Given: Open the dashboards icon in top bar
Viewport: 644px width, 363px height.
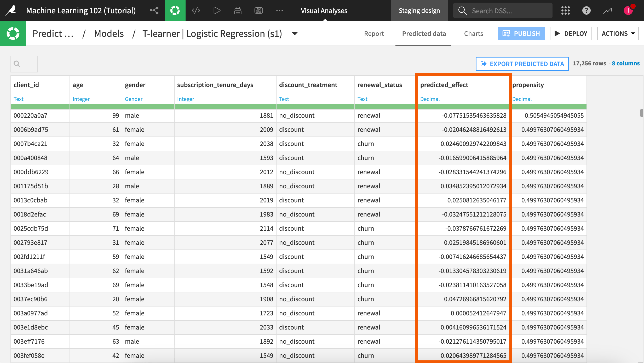Looking at the screenshot, I should tap(258, 10).
